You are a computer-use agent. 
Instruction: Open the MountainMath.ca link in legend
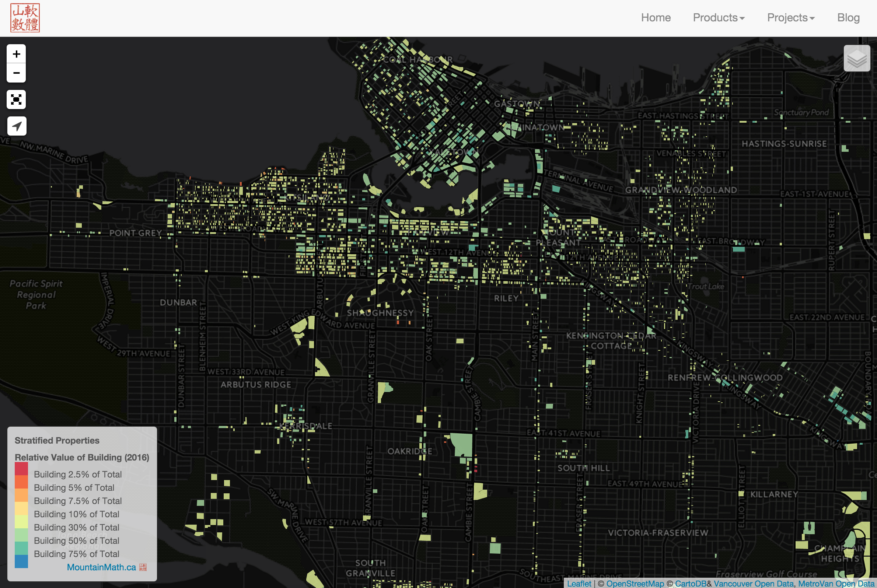(101, 567)
